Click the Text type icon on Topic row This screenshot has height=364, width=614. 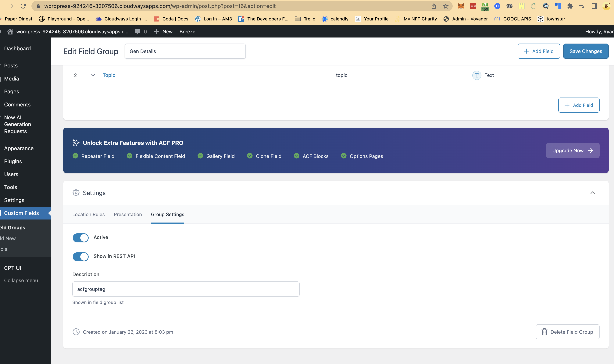pos(477,75)
